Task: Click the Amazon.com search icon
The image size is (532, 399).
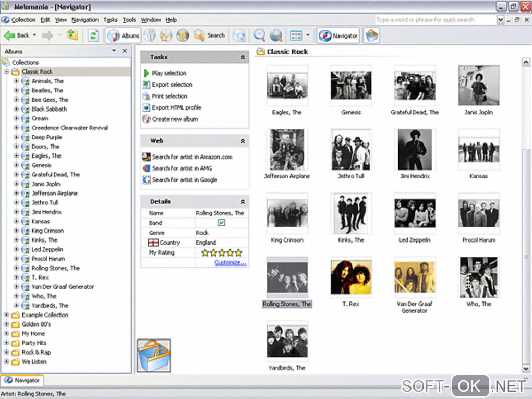Action: click(147, 157)
